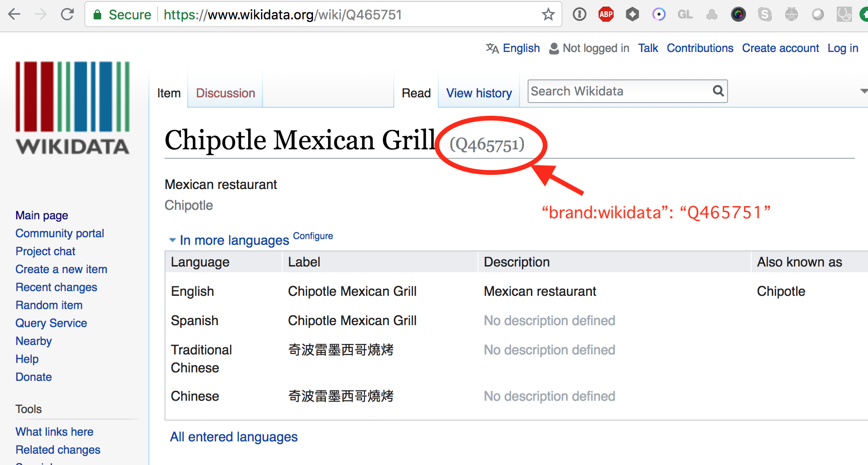The height and width of the screenshot is (465, 868).
Task: Open the Query Service link
Action: pos(51,323)
